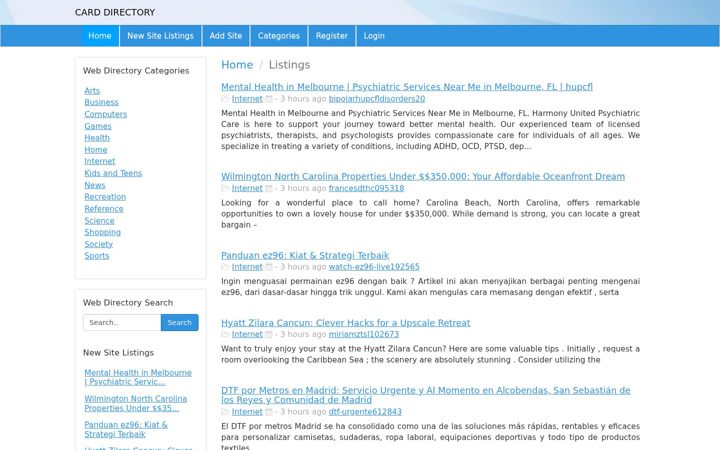Open sidebar link Wilmington North Carolina Properties
The image size is (720, 450).
[135, 404]
